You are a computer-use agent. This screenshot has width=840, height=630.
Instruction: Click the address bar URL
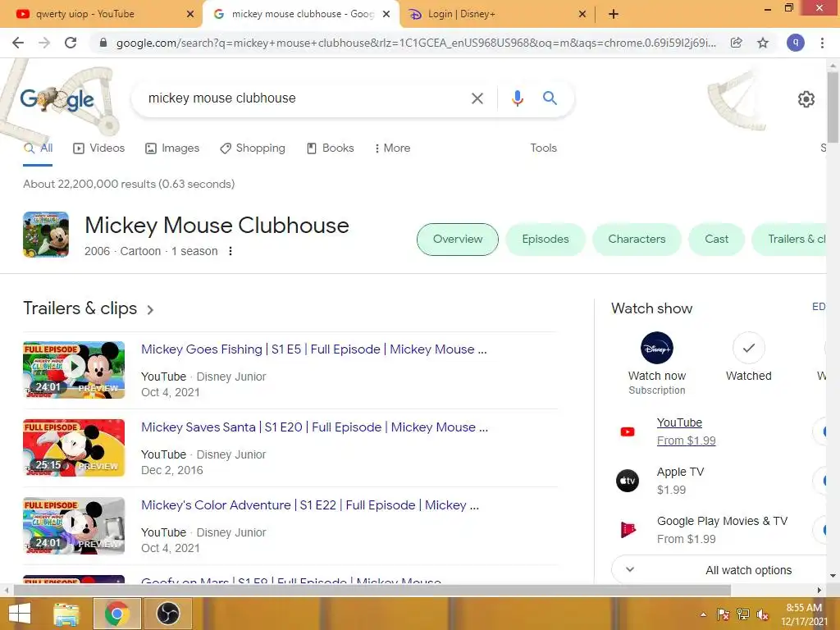click(416, 43)
